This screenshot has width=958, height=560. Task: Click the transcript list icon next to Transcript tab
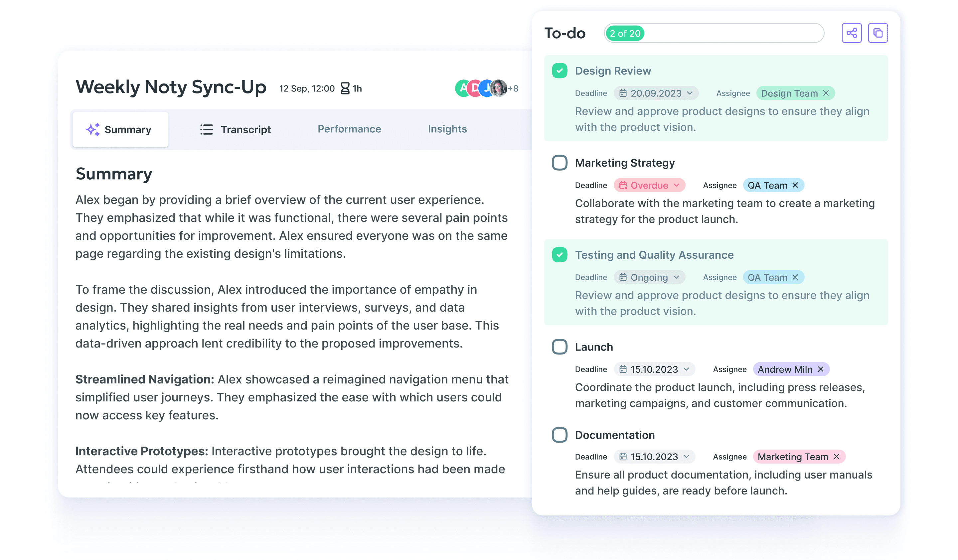tap(206, 129)
